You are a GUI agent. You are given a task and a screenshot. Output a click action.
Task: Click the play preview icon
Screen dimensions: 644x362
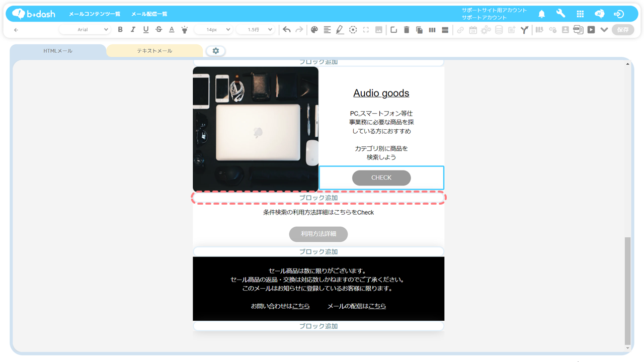point(591,30)
